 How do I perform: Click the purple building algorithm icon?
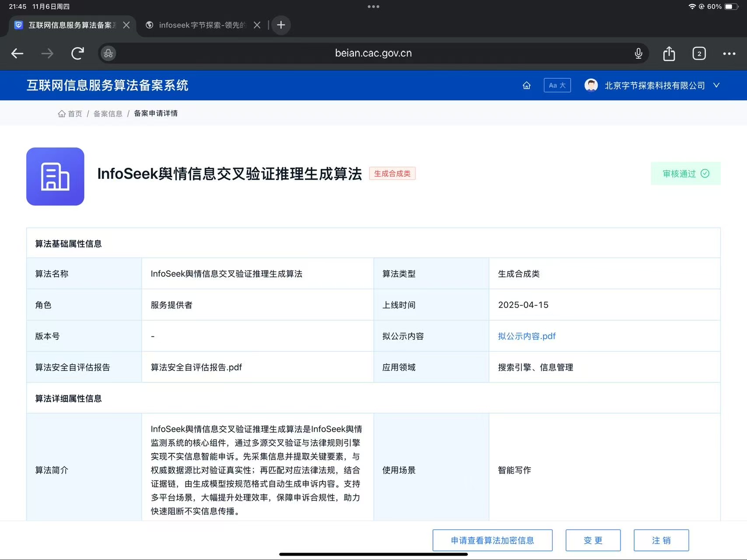point(55,176)
